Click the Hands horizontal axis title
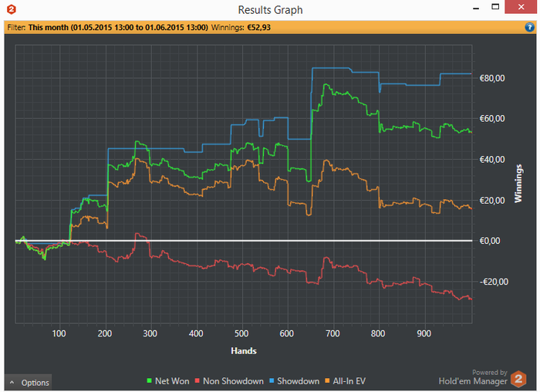The width and height of the screenshot is (540, 392). point(244,350)
